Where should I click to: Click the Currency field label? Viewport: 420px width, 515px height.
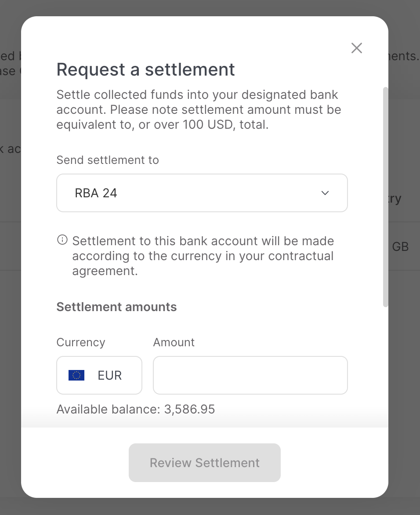coord(81,342)
